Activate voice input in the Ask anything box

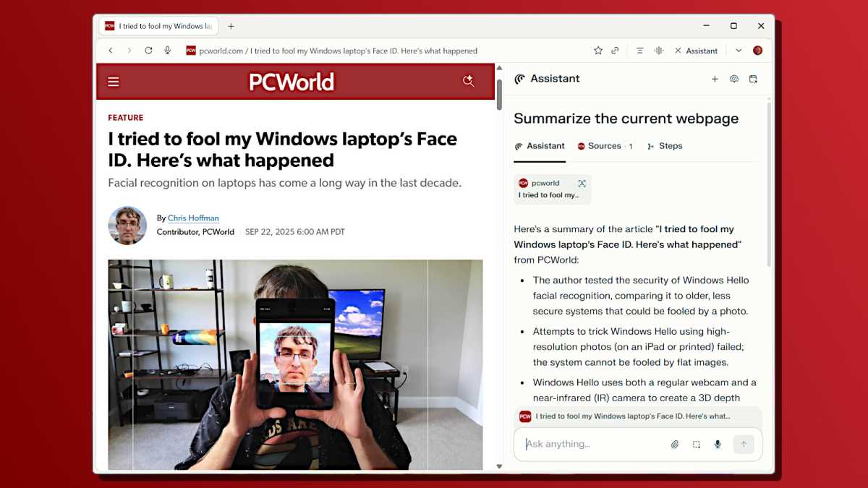tap(718, 444)
